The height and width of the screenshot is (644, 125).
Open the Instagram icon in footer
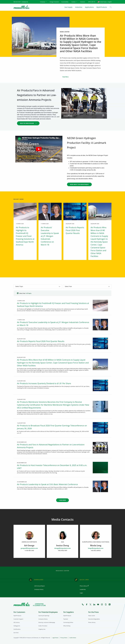[102, 604]
